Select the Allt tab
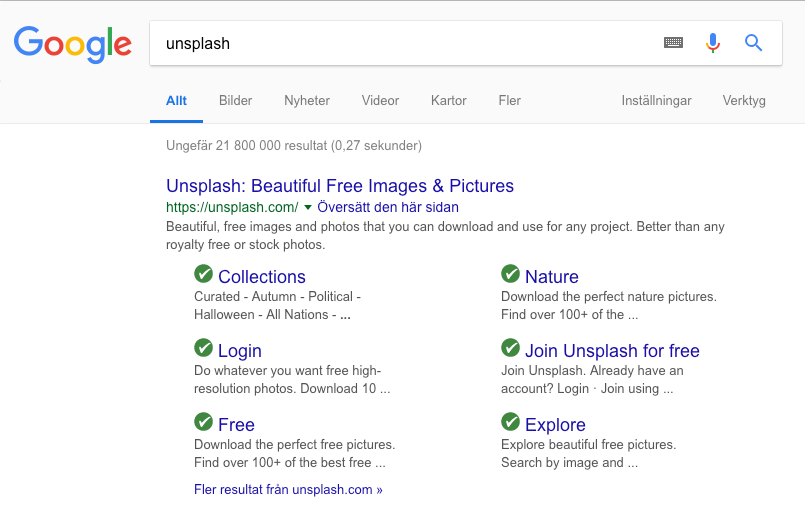Image resolution: width=805 pixels, height=514 pixels. point(176,101)
